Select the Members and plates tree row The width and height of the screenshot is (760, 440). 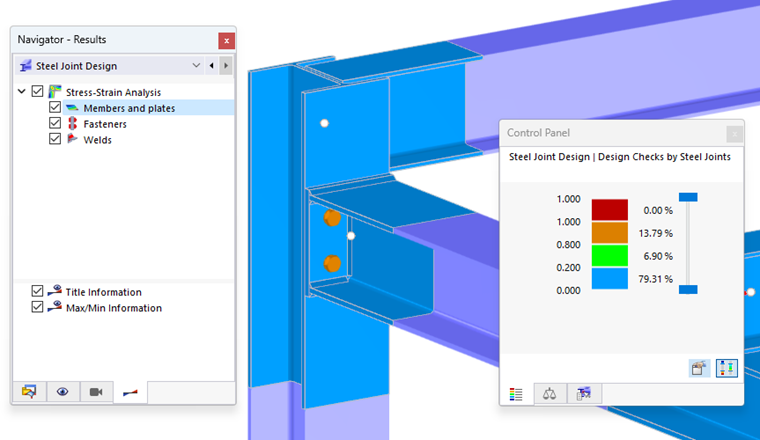pyautogui.click(x=148, y=108)
